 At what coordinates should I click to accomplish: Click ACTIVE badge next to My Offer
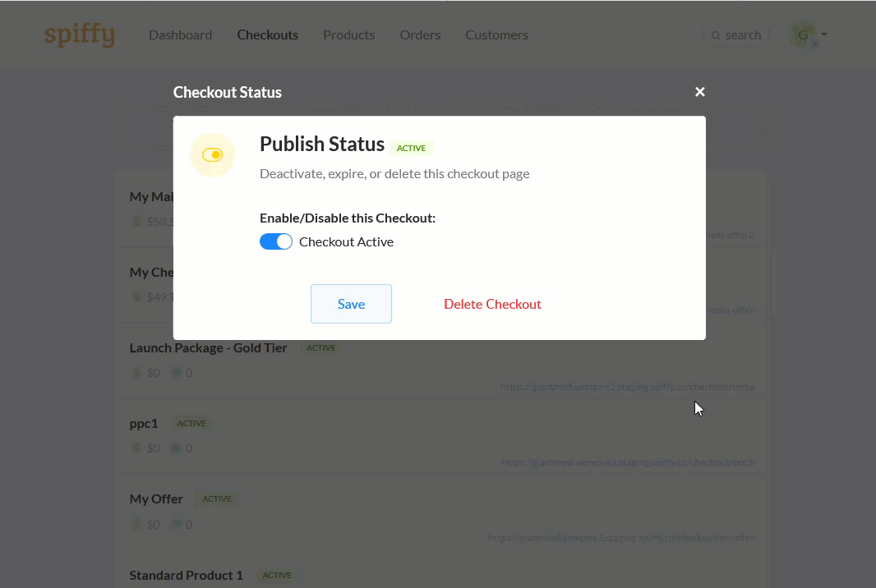pyautogui.click(x=217, y=498)
